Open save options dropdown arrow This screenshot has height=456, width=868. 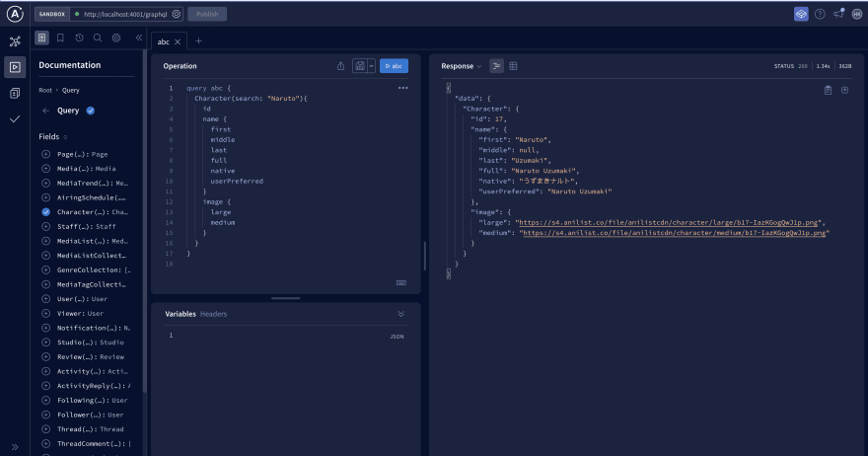[x=372, y=66]
